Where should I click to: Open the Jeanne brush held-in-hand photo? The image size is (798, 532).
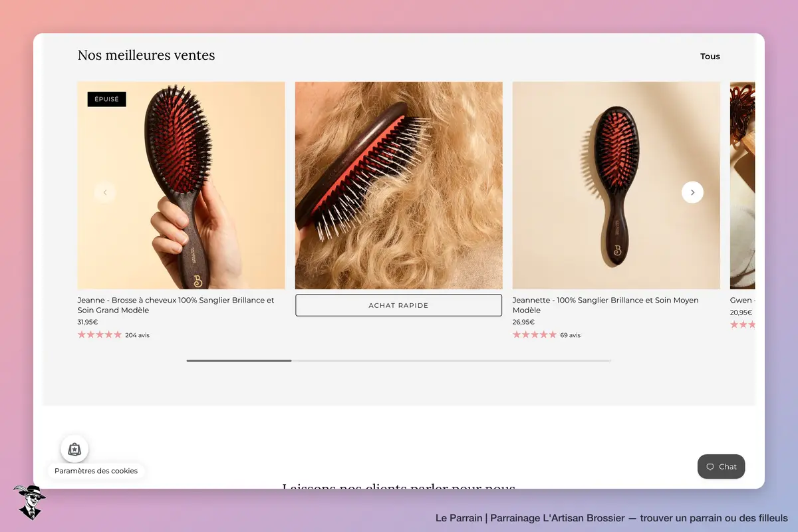181,186
